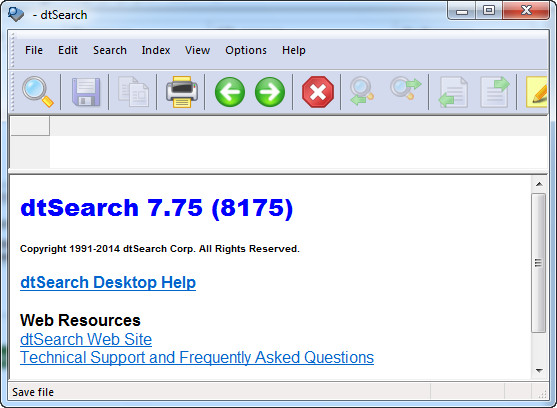This screenshot has width=557, height=408.
Task: Click the scrollbar down arrow
Action: (539, 371)
